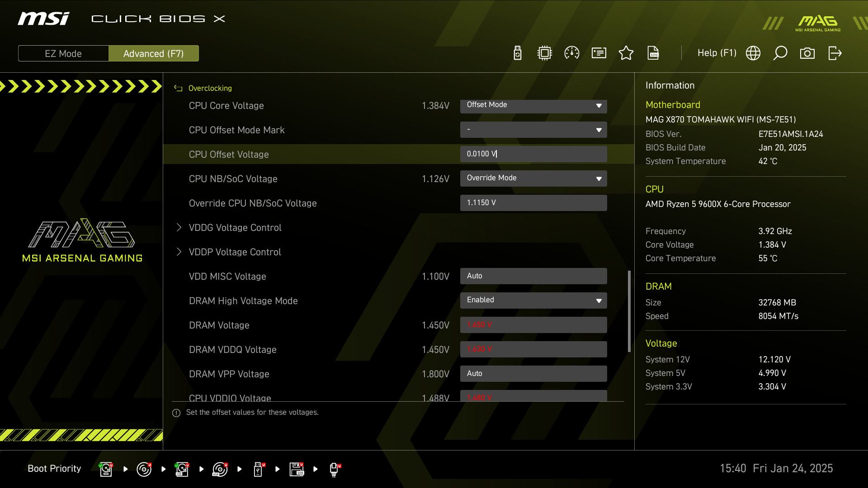Click the exit BIOS icon

click(835, 53)
